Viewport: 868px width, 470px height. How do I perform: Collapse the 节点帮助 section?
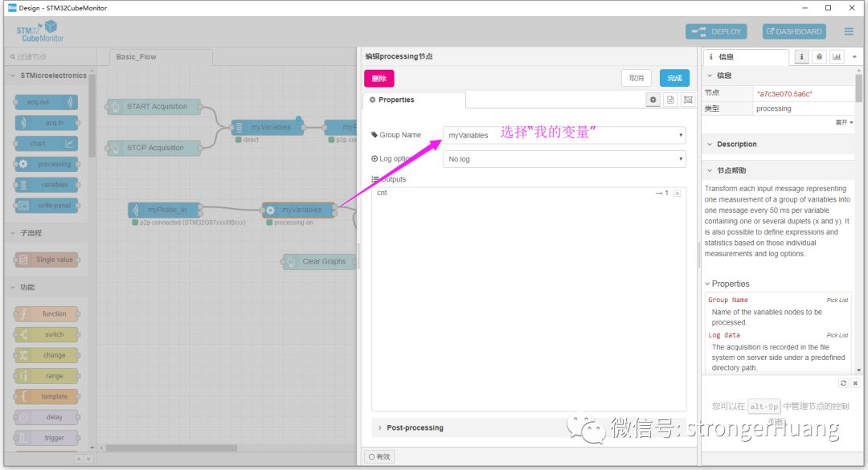(x=778, y=170)
